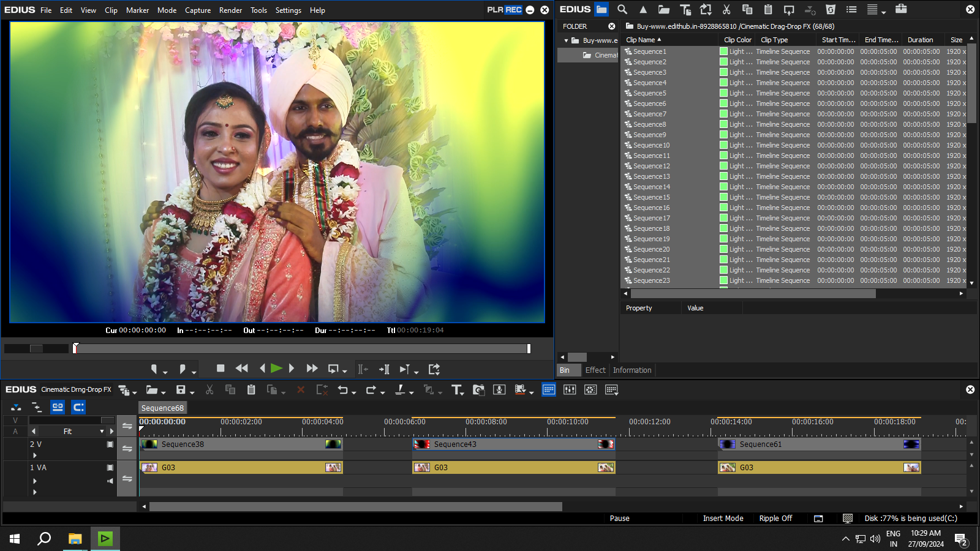This screenshot has width=980, height=551.
Task: Sort by the Clip Name column header
Action: pyautogui.click(x=641, y=40)
